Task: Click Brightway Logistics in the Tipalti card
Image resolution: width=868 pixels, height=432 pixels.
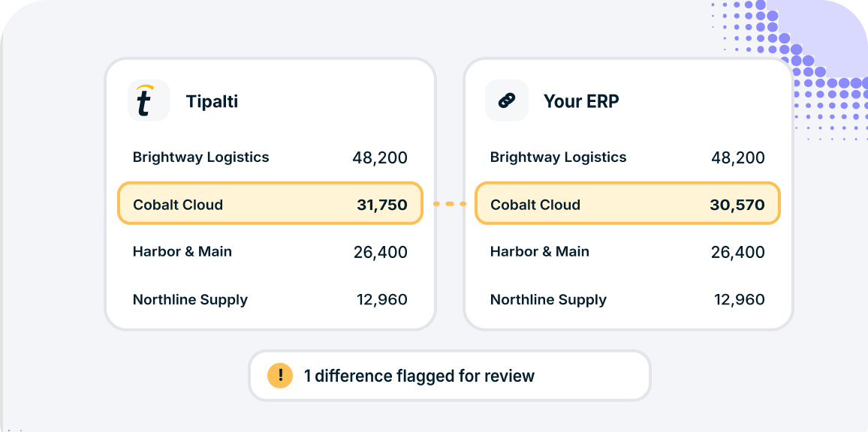Action: pos(201,157)
